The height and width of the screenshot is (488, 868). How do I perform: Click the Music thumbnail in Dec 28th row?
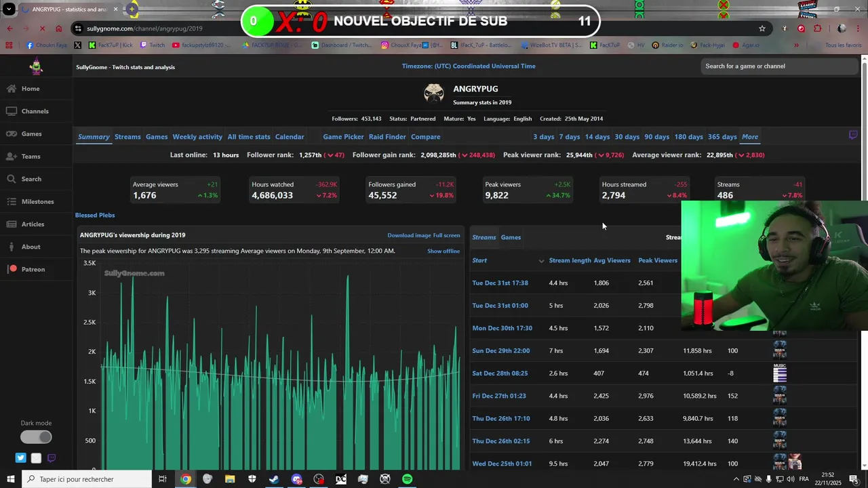(x=780, y=373)
